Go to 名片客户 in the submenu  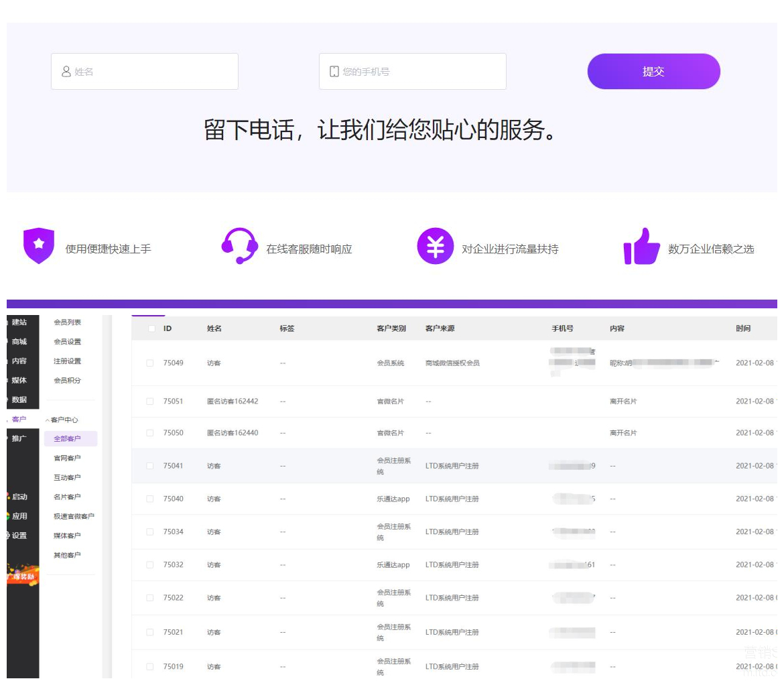(67, 497)
